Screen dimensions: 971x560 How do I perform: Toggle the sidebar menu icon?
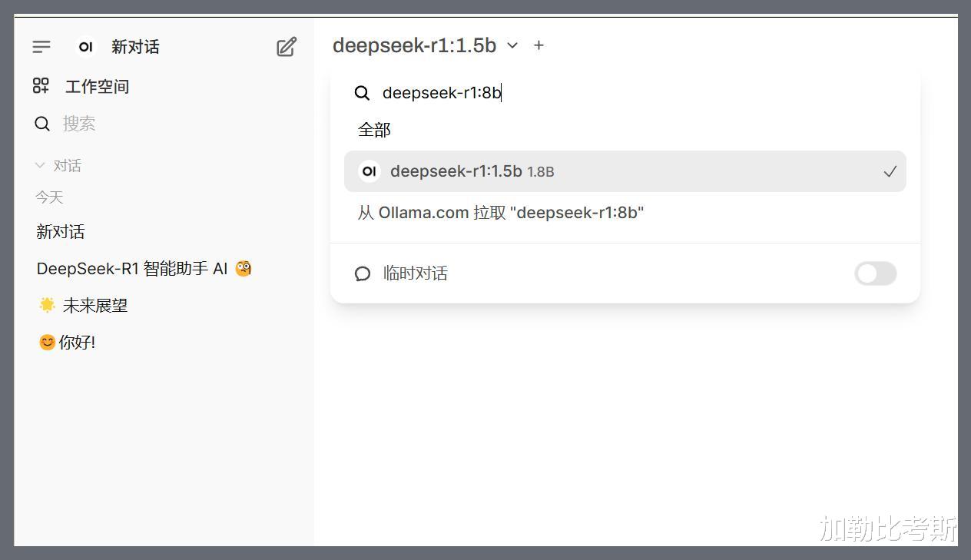[41, 47]
